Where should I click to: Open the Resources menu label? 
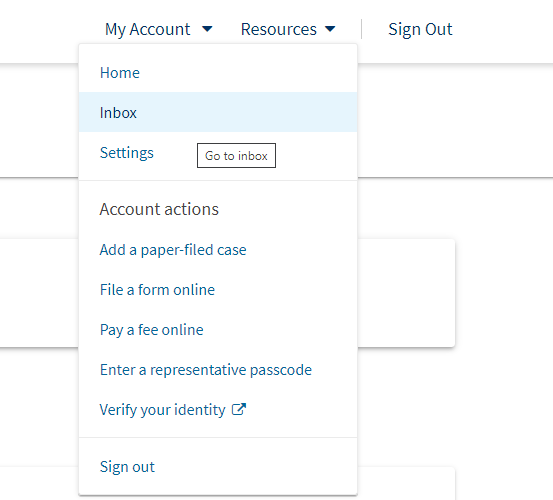point(279,29)
